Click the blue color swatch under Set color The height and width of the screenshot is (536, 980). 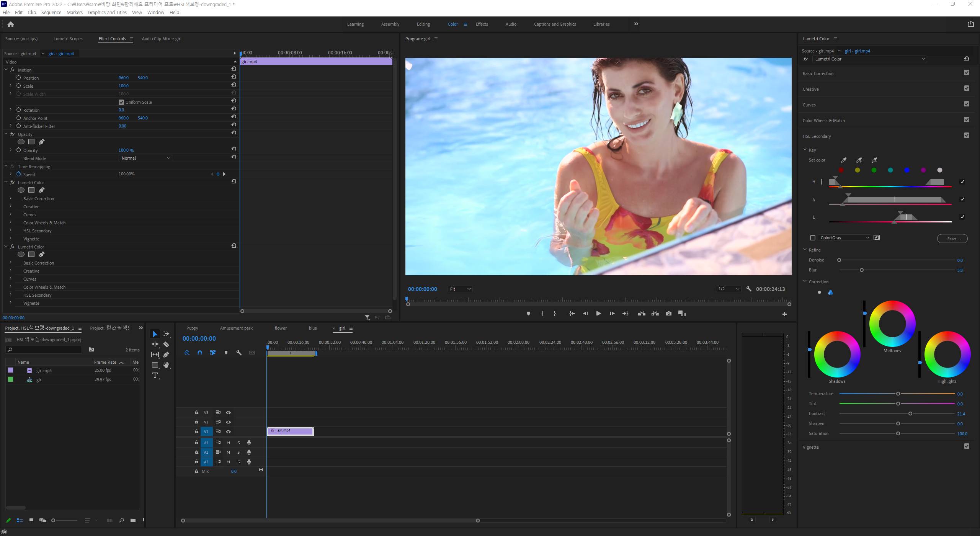[906, 170]
